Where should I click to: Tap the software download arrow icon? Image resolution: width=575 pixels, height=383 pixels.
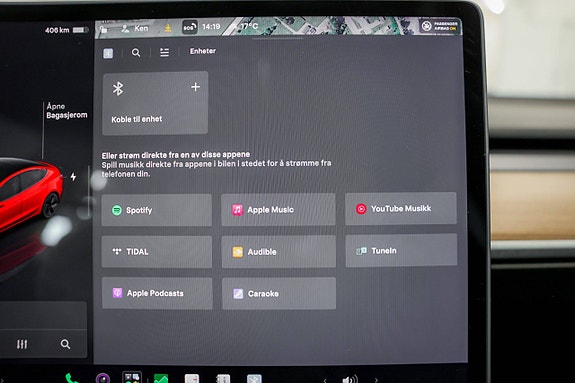click(168, 28)
